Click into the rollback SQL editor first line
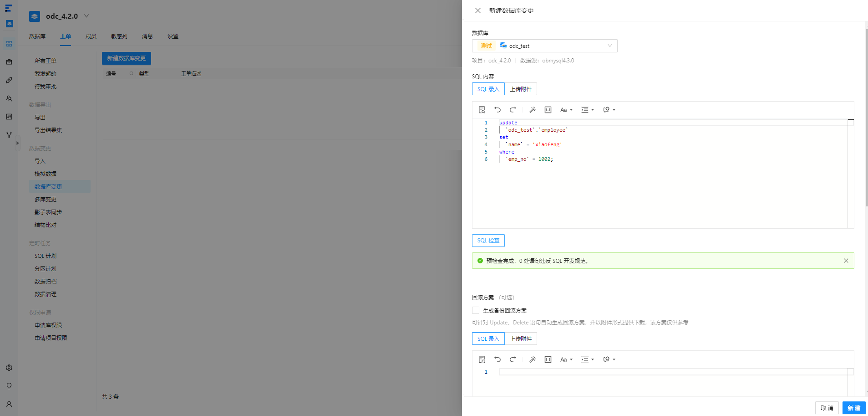Viewport: 868px width, 416px height. [674, 372]
